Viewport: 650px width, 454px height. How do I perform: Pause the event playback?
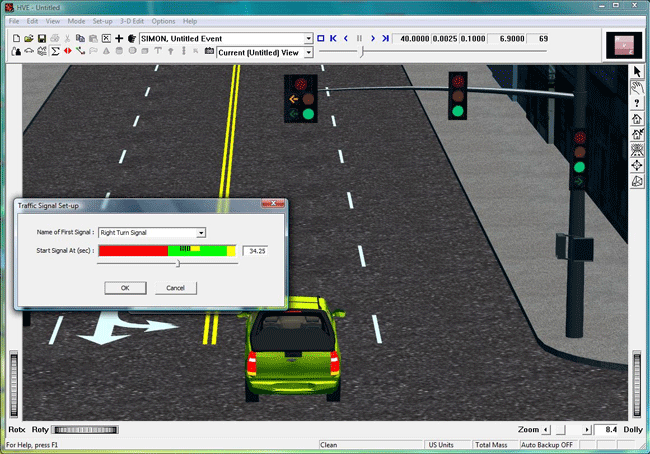(x=359, y=38)
